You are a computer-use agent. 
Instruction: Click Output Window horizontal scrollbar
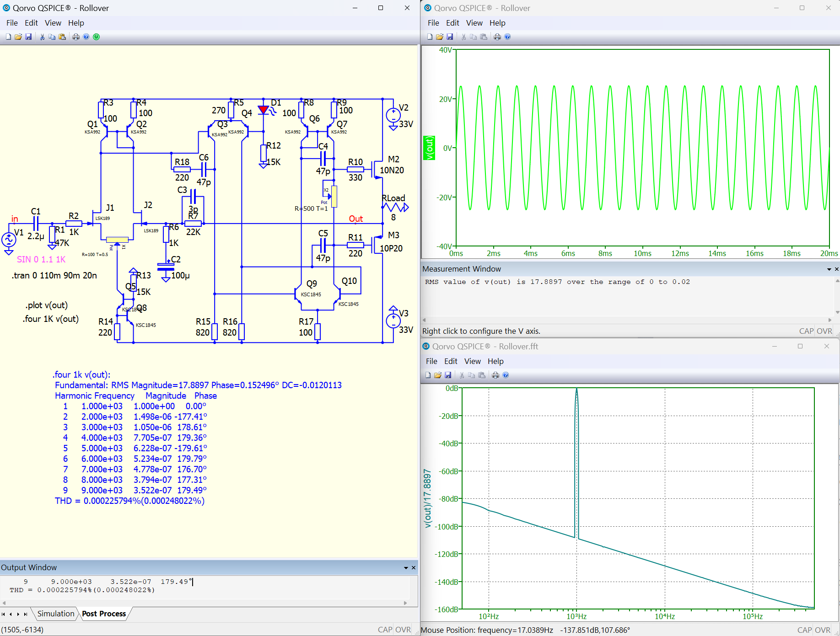coord(204,603)
